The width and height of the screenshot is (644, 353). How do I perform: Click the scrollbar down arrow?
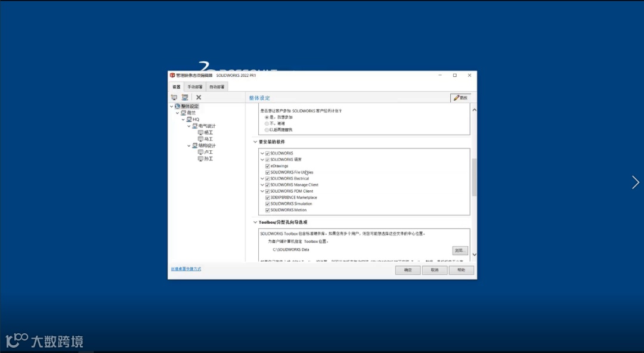pos(475,255)
